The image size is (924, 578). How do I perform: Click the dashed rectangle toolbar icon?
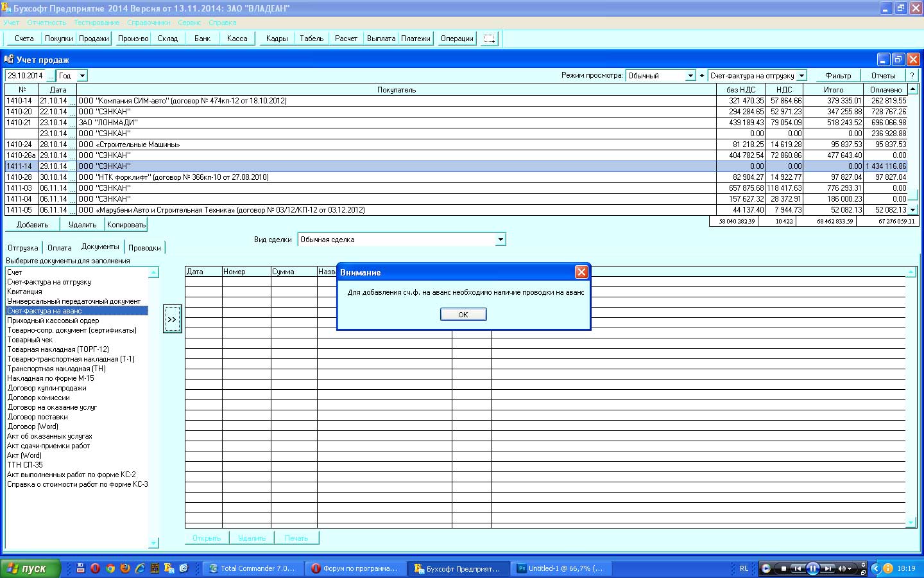(x=489, y=39)
